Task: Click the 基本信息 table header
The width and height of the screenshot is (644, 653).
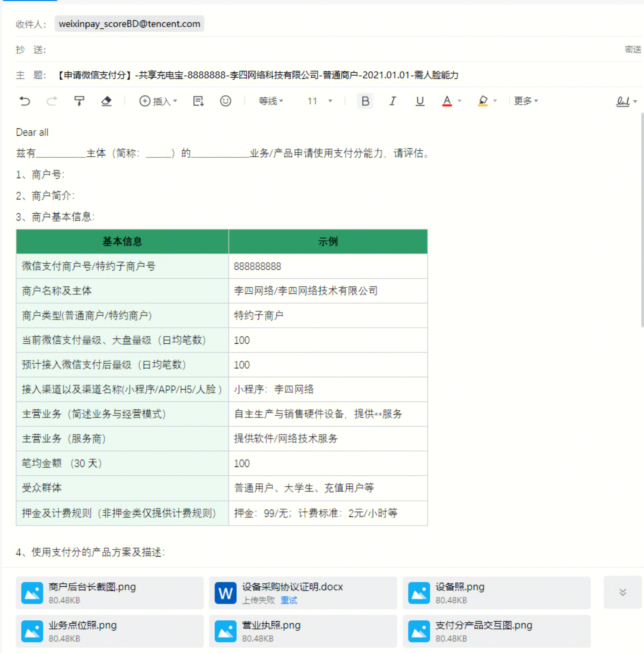Action: (122, 242)
